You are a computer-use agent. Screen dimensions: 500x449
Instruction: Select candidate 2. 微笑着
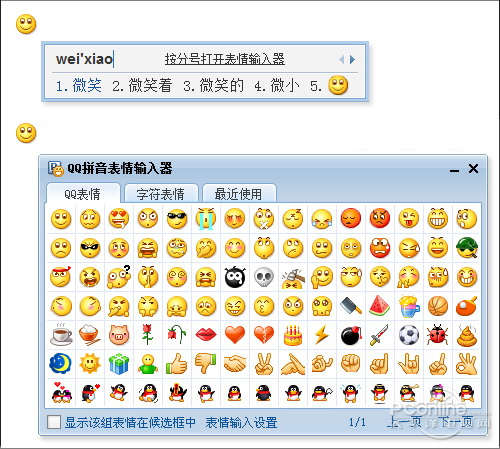[142, 86]
